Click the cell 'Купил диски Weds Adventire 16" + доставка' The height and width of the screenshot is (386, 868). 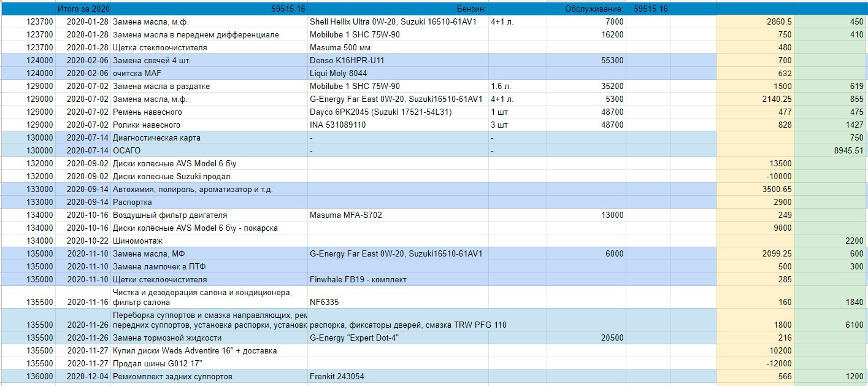209,351
